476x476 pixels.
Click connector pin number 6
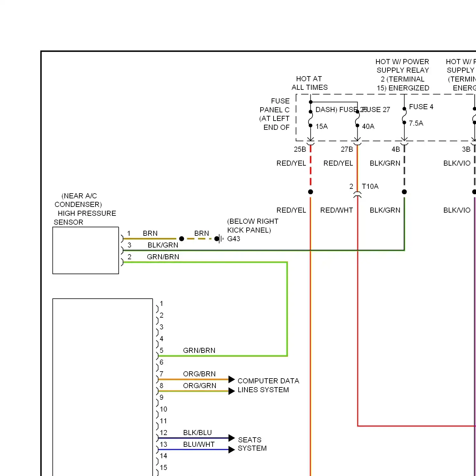pos(162,362)
